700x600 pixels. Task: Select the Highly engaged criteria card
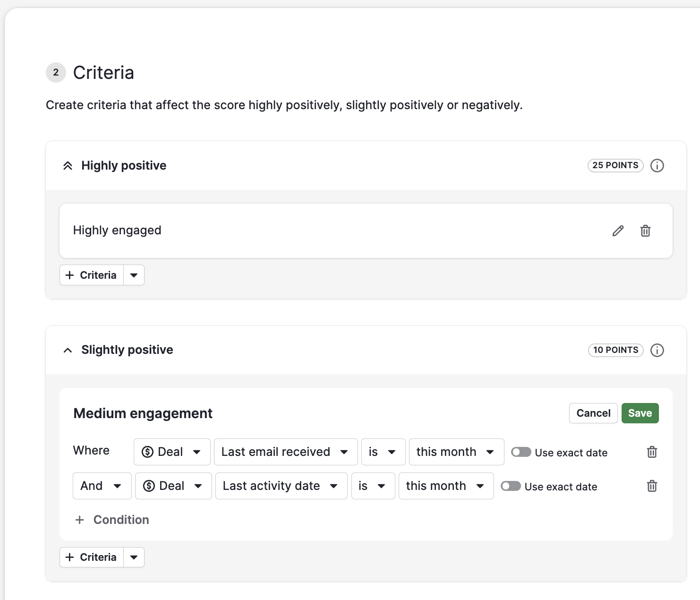(366, 231)
